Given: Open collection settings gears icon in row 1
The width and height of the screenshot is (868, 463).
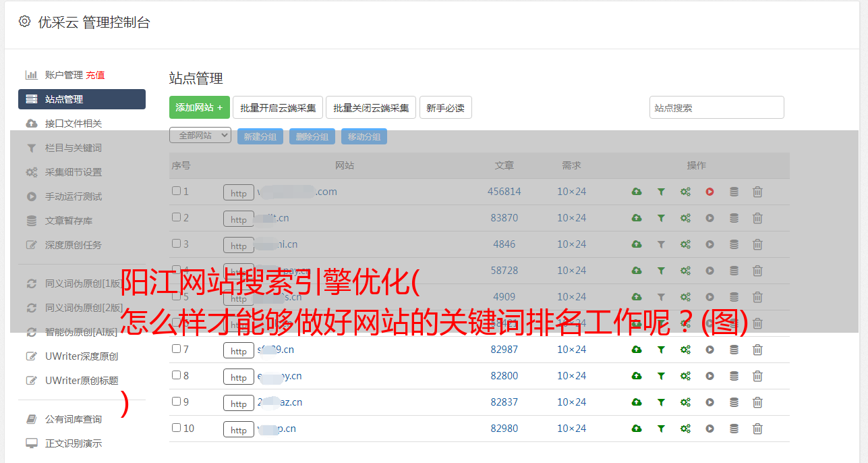Looking at the screenshot, I should [685, 192].
